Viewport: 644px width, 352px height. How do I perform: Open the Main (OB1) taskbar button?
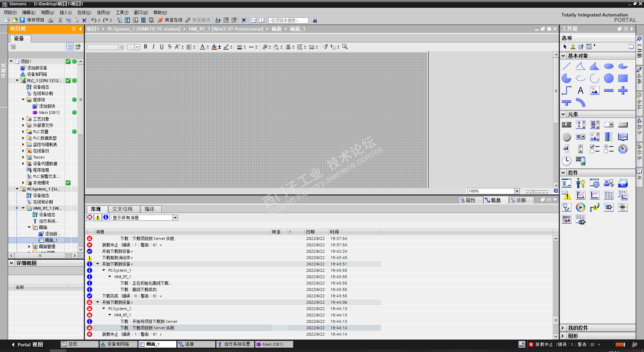tap(274, 344)
